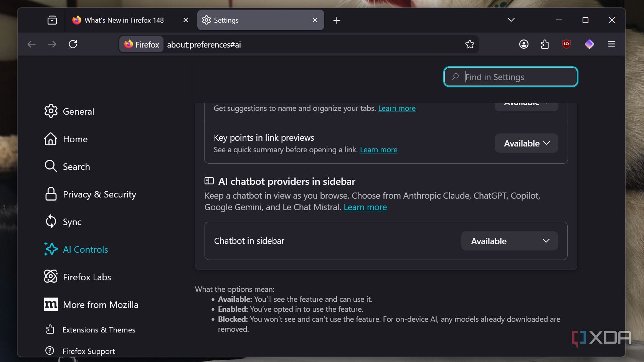The image size is (644, 362).
Task: Click the Privacy padlock icon
Action: (x=51, y=194)
